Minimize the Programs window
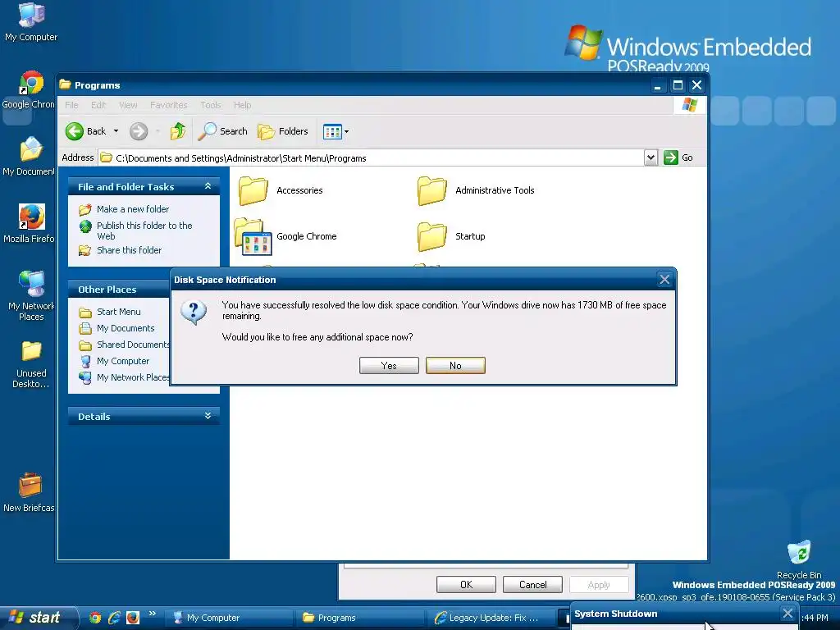 (658, 85)
